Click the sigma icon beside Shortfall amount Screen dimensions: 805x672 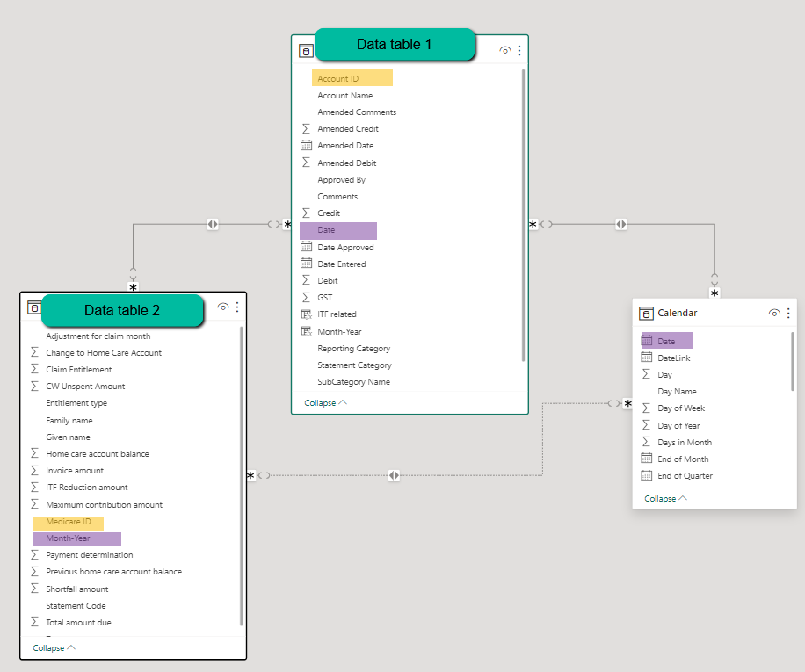pos(34,589)
